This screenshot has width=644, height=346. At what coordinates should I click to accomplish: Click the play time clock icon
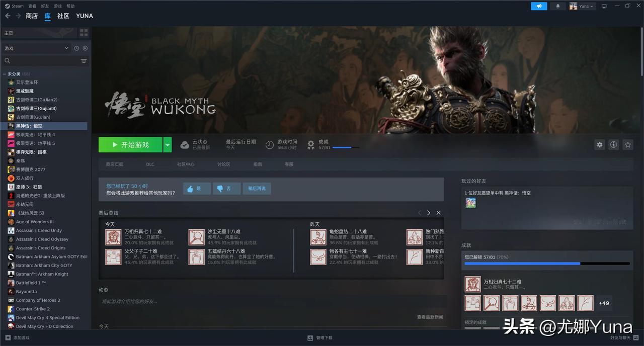(x=270, y=145)
